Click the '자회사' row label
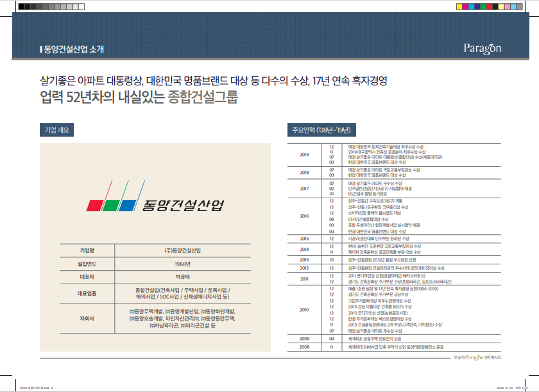The image size is (539, 392). 87,318
